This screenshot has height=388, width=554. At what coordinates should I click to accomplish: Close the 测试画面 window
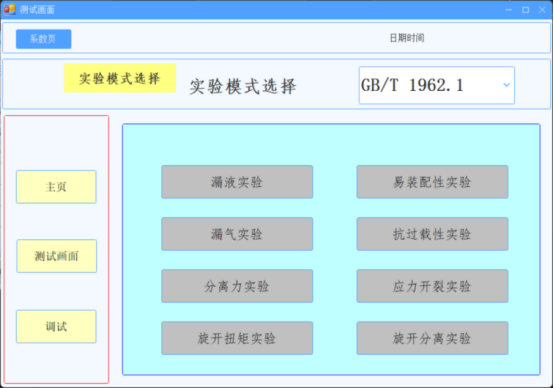(x=542, y=10)
